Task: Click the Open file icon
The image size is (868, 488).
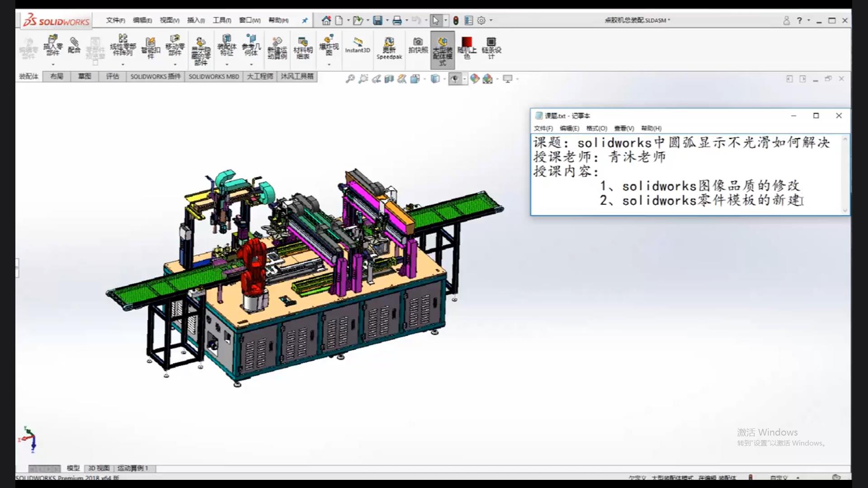Action: 358,20
